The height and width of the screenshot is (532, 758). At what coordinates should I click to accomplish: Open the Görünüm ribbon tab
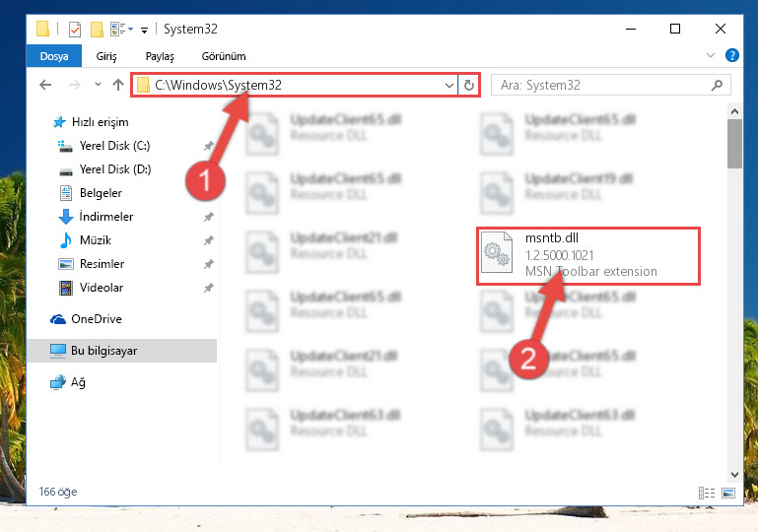point(224,56)
